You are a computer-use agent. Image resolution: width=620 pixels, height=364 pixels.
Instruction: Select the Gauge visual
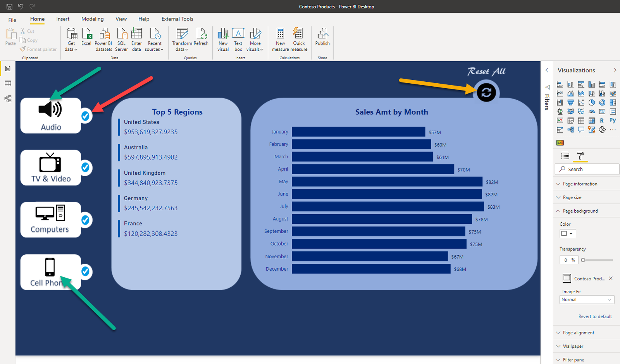591,112
